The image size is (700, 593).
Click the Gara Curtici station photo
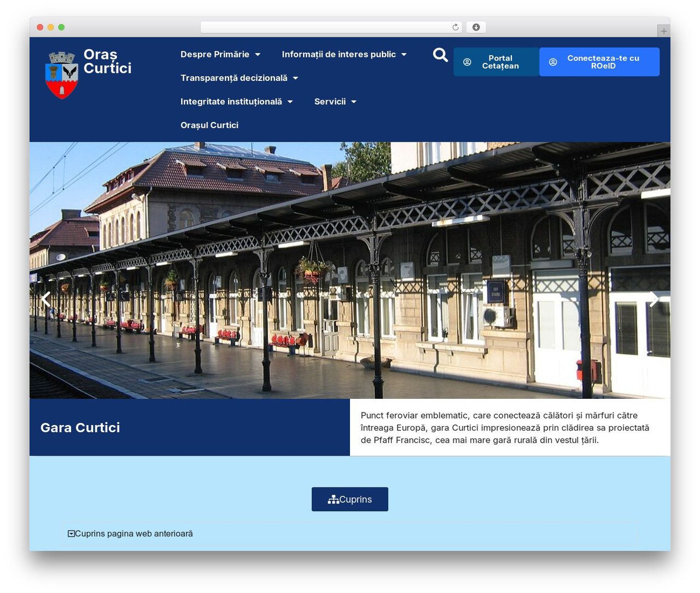pyautogui.click(x=350, y=270)
